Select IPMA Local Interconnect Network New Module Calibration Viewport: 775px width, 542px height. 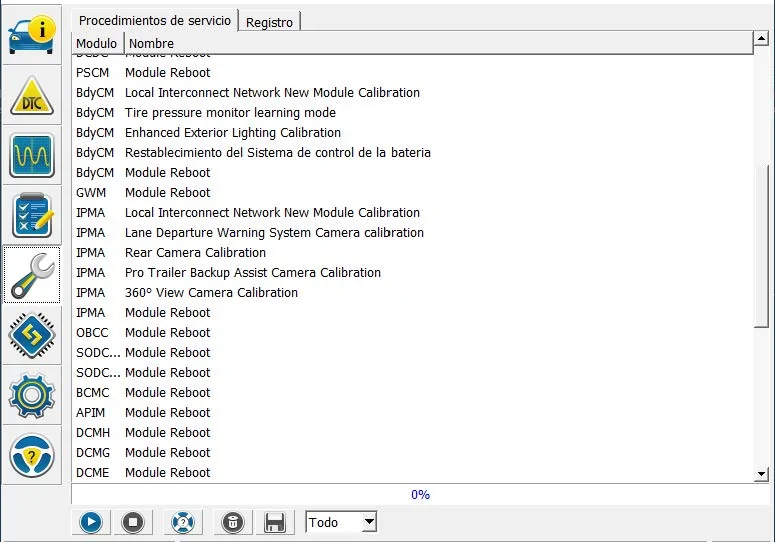[x=413, y=212]
